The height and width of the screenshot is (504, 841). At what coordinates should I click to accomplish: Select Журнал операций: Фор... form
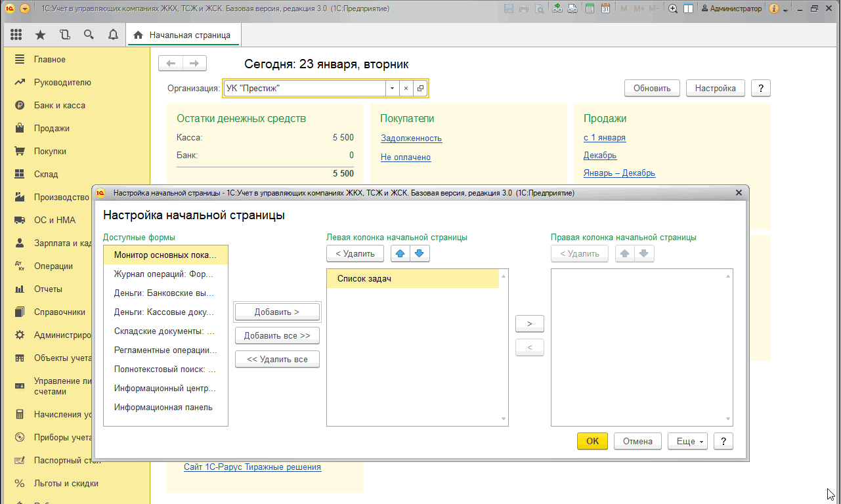coord(165,274)
